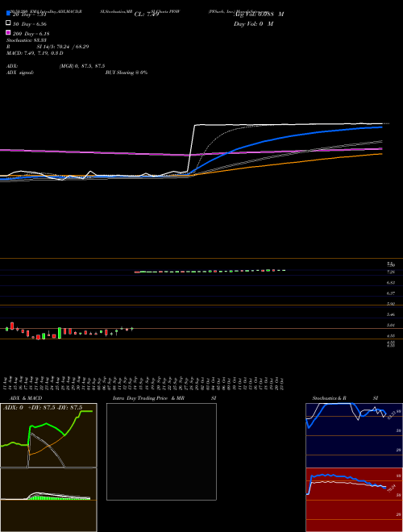Click the 6.37 price axis label
403x532 pixels.
tap(391, 293)
